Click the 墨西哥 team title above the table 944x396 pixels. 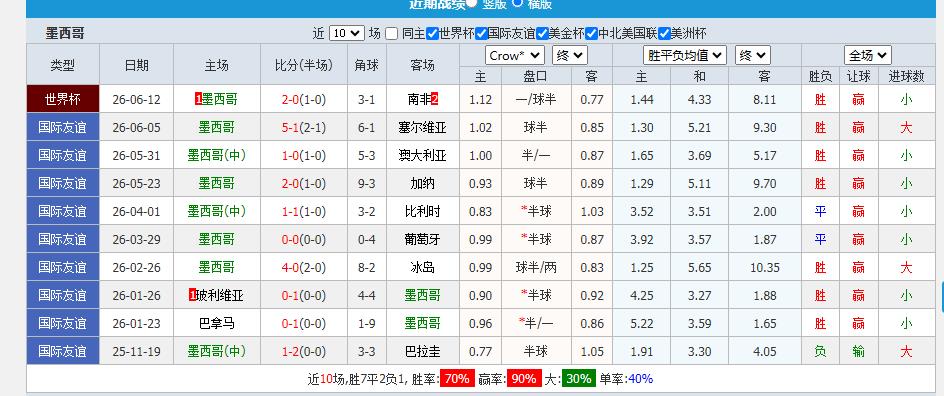tap(65, 34)
